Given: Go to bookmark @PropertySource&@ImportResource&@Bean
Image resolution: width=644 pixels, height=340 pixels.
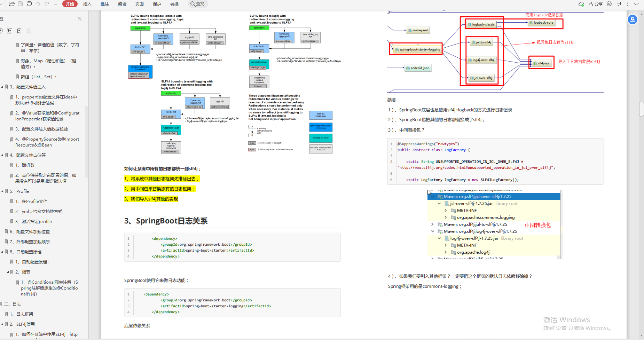Looking at the screenshot, I should point(47,142).
